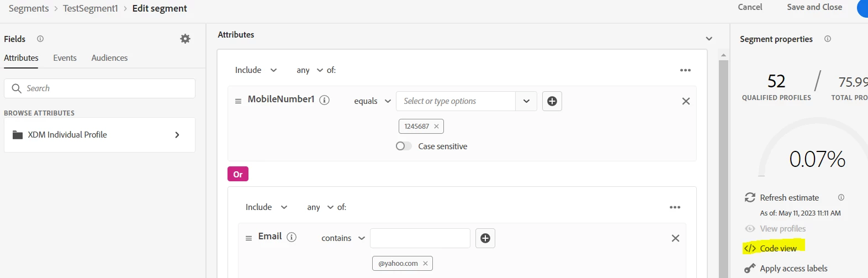Remove the Email condition

[675, 238]
